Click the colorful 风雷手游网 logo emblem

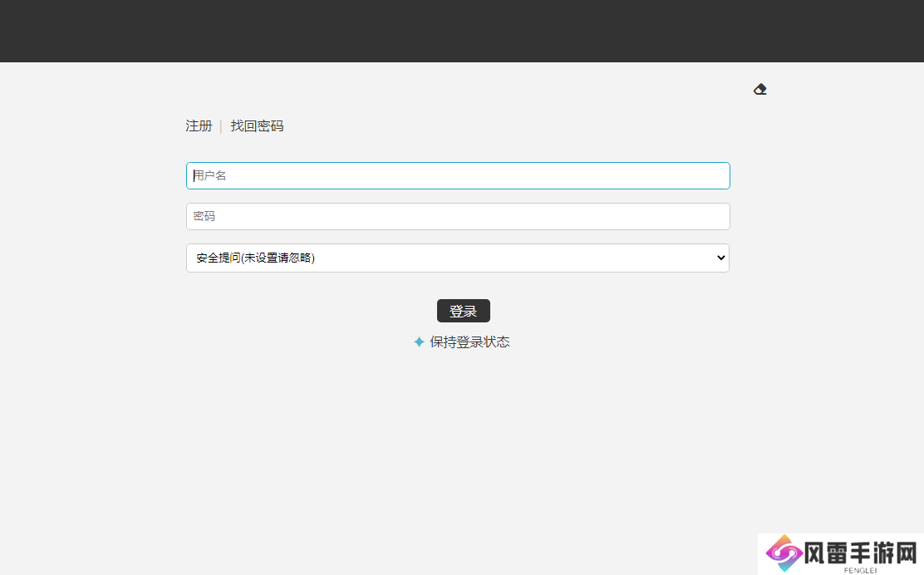pos(783,553)
